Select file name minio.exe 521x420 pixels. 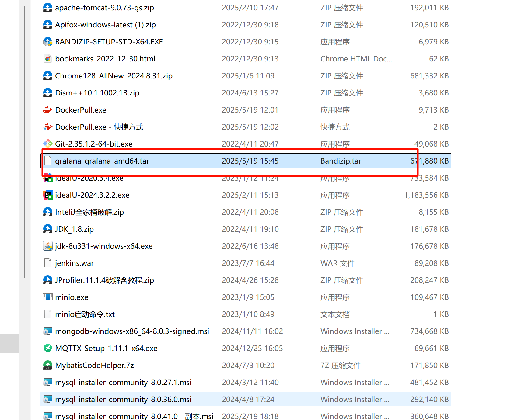(72, 297)
